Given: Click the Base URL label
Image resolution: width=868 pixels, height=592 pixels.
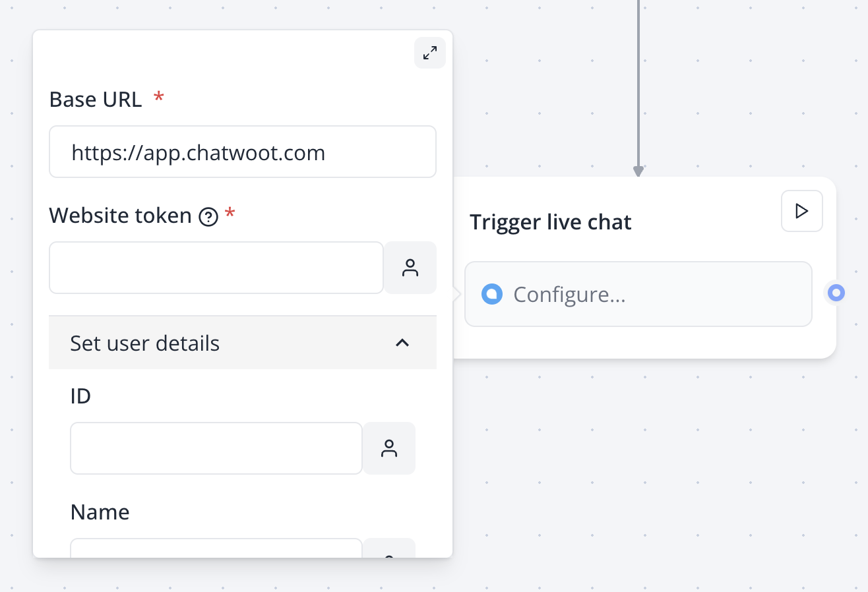Looking at the screenshot, I should (x=96, y=100).
